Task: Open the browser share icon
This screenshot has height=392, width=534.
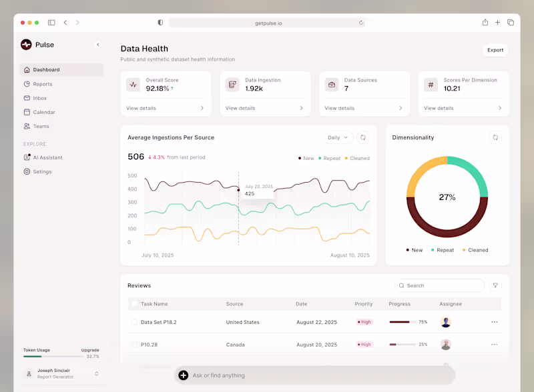Action: click(485, 23)
